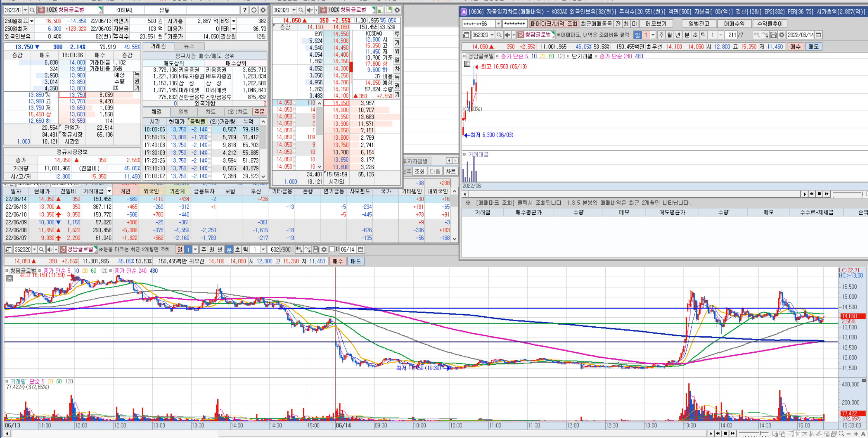
Task: Click speaker icon in daily chart toolbar
Action: (508, 35)
